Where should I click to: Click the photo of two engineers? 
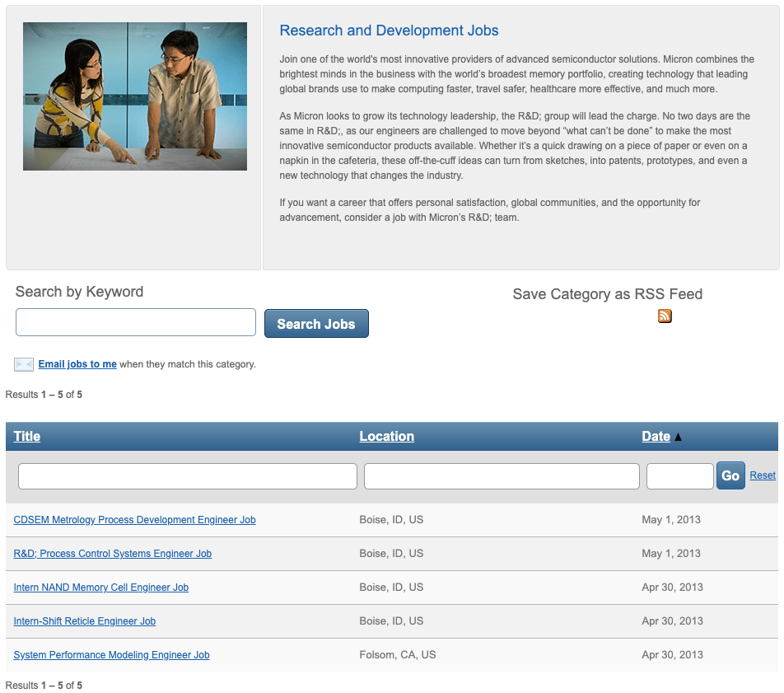point(135,96)
